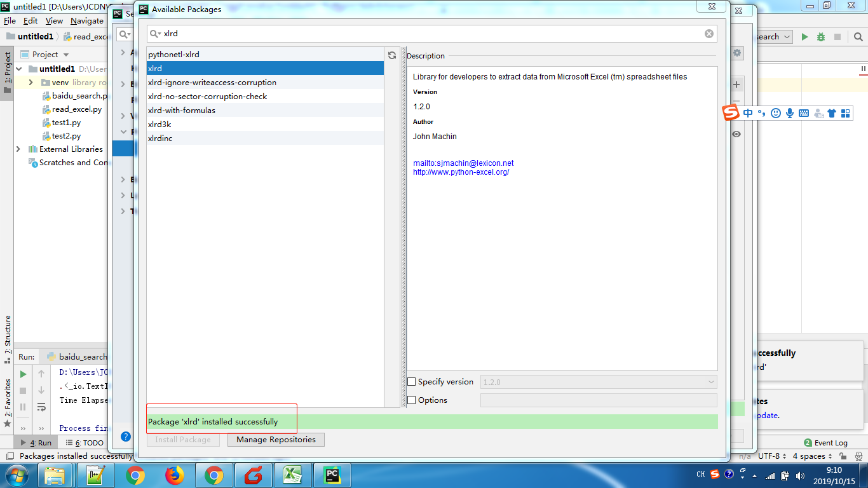This screenshot has height=488, width=868.
Task: Click the up stack trace arrow
Action: tap(41, 374)
